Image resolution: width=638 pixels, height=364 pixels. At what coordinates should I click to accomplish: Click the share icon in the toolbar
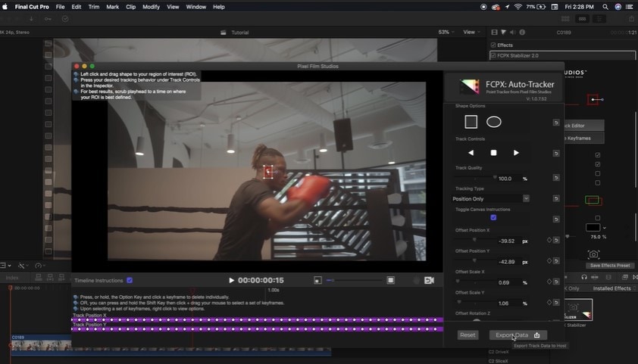[x=631, y=19]
